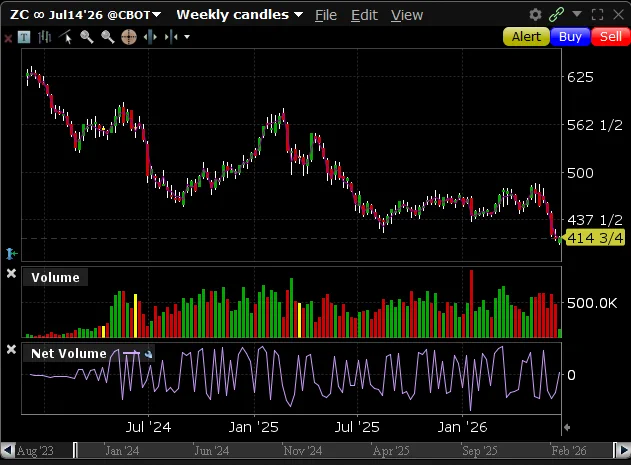Click the 437 1/2 price axis label

click(x=594, y=220)
